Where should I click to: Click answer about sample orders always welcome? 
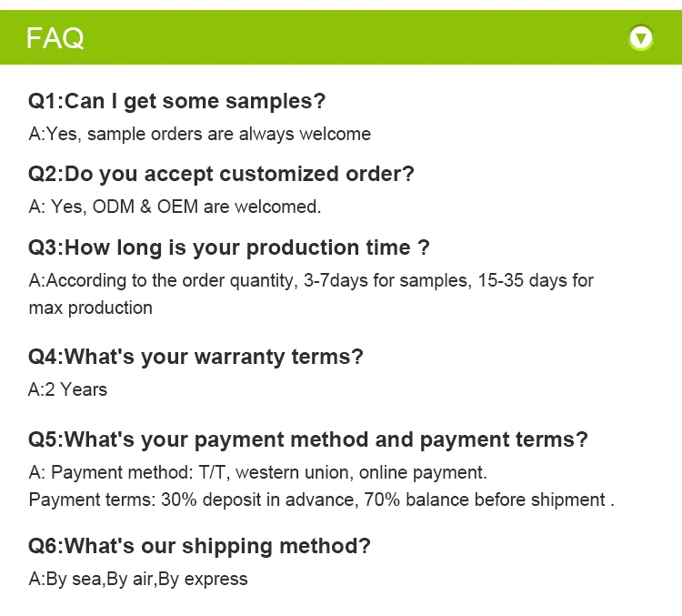[200, 134]
